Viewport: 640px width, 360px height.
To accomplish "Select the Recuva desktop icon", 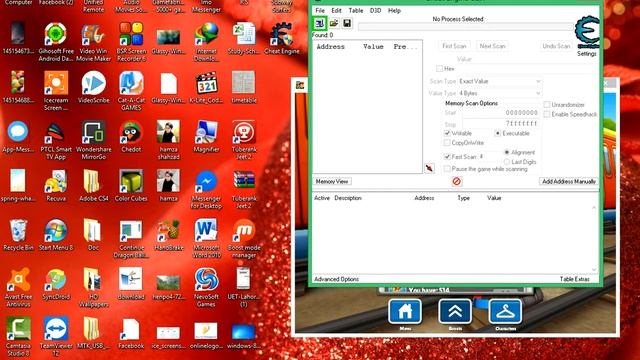I will 56,186.
